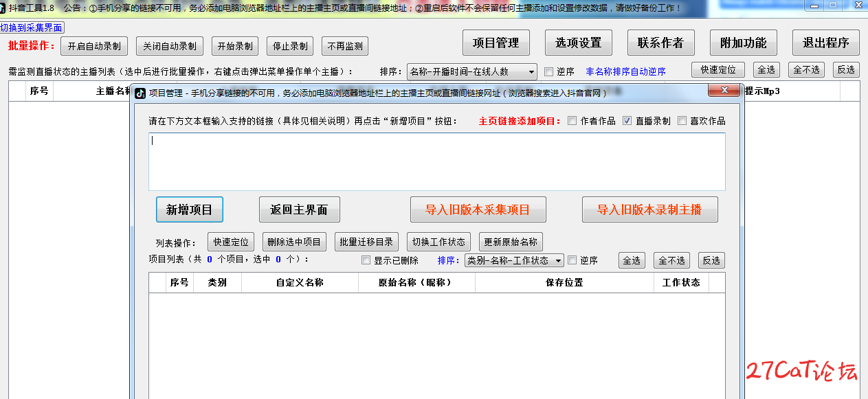Open 选项设置 in the main window
The image size is (868, 399).
[579, 43]
